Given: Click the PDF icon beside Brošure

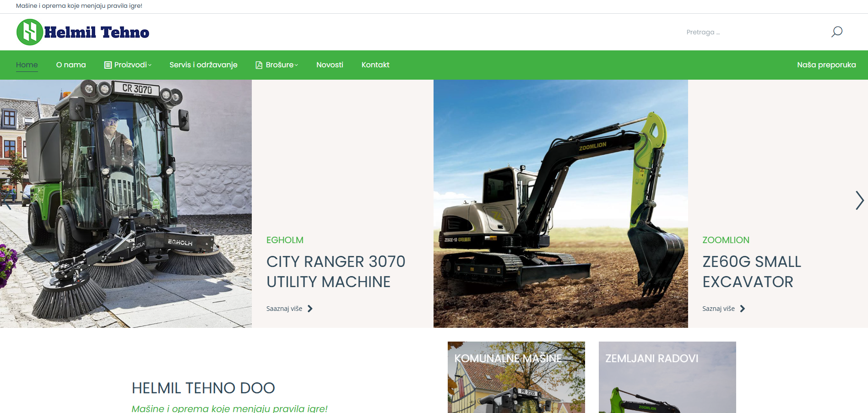Looking at the screenshot, I should pos(259,65).
